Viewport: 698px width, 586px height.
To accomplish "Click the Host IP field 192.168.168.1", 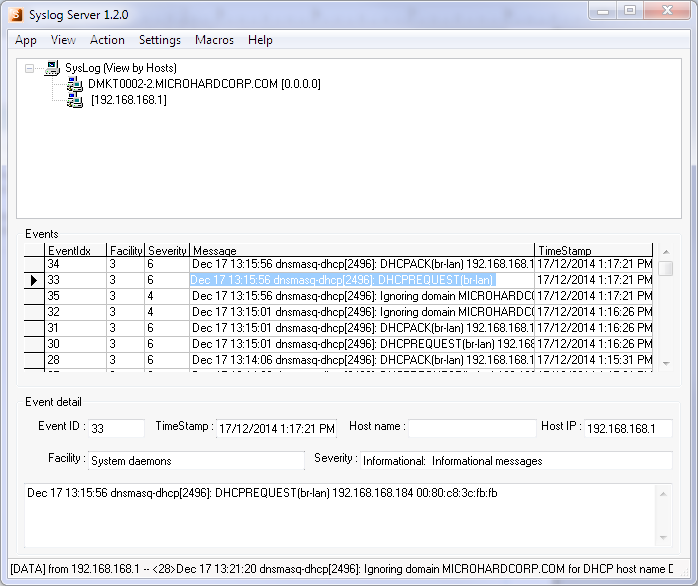I will coord(628,428).
